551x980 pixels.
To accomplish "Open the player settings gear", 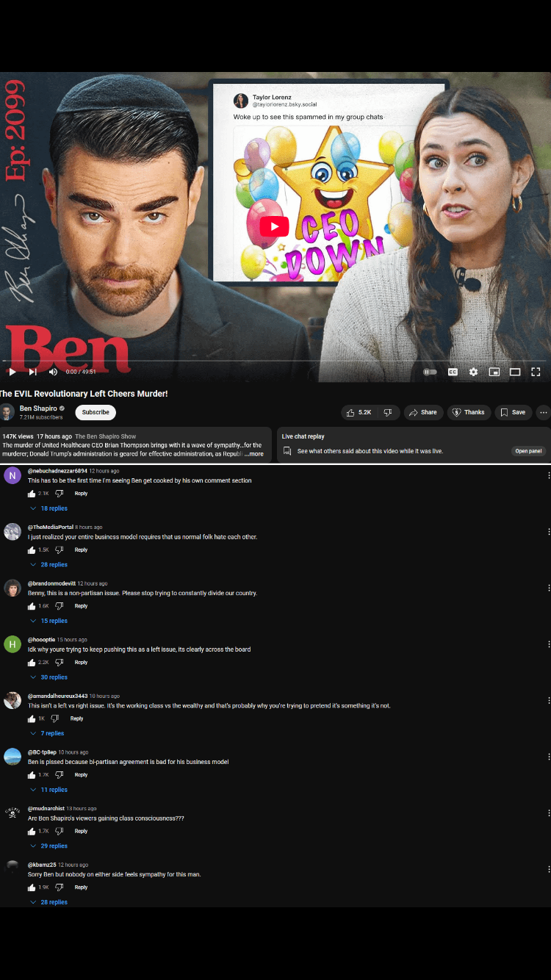I will tap(473, 372).
